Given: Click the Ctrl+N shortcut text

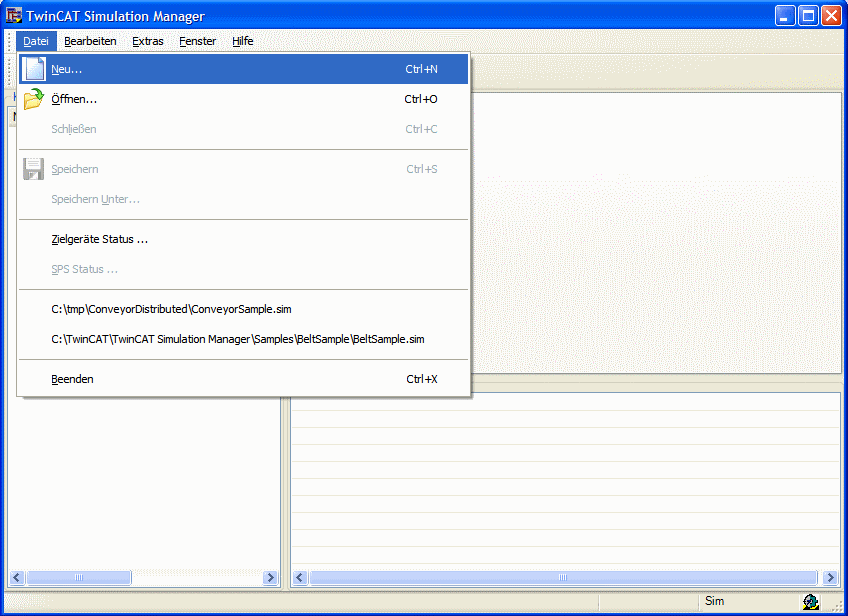Looking at the screenshot, I should [x=421, y=69].
